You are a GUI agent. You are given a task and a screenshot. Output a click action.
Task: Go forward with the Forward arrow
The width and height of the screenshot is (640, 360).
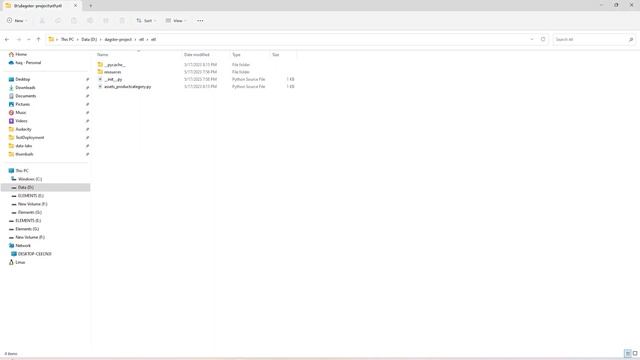19,40
